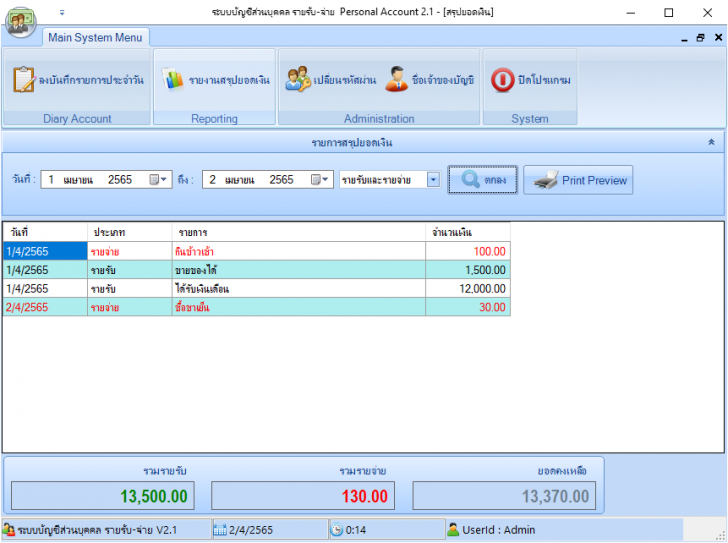Click the 2/4/2565 date cell

click(x=45, y=307)
